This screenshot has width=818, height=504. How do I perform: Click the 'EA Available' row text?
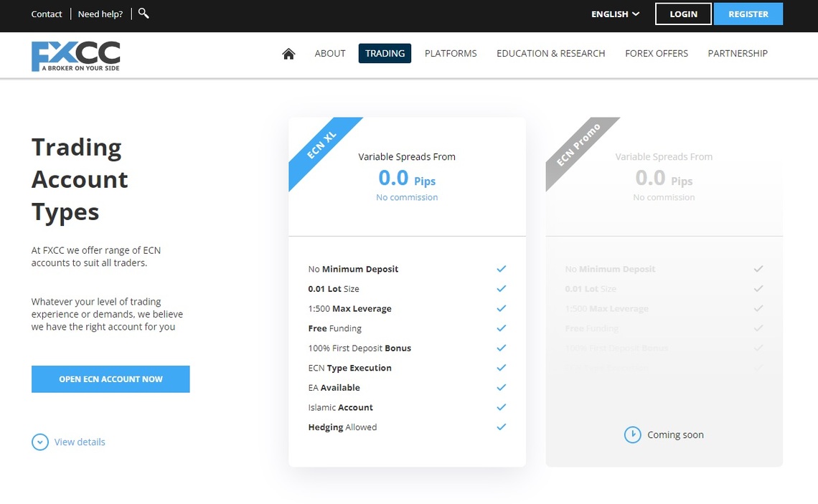(x=334, y=388)
